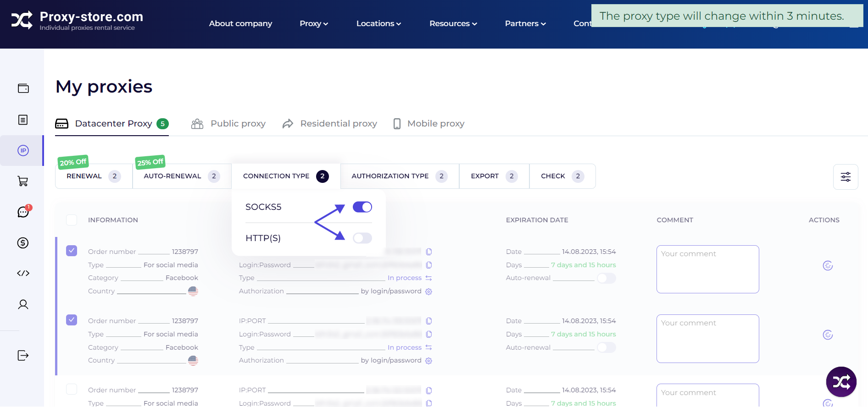This screenshot has width=868, height=407.
Task: Switch to Datacenter Proxy tab
Action: point(112,124)
